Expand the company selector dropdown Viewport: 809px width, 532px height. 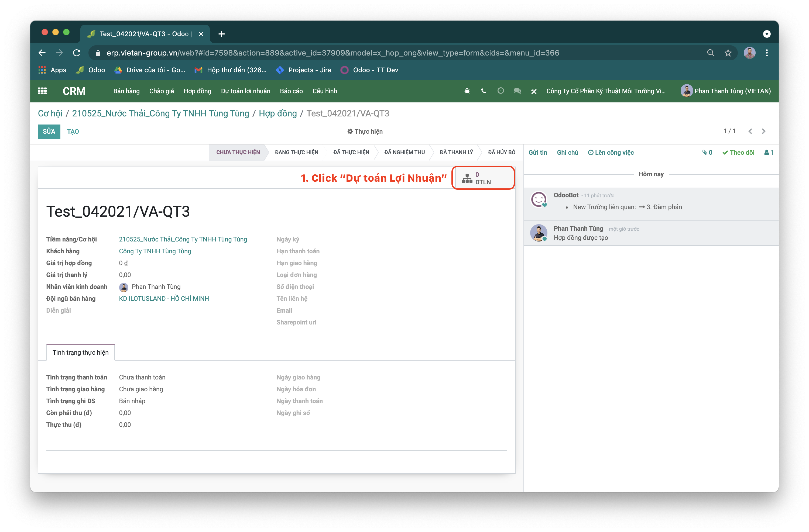click(x=605, y=91)
